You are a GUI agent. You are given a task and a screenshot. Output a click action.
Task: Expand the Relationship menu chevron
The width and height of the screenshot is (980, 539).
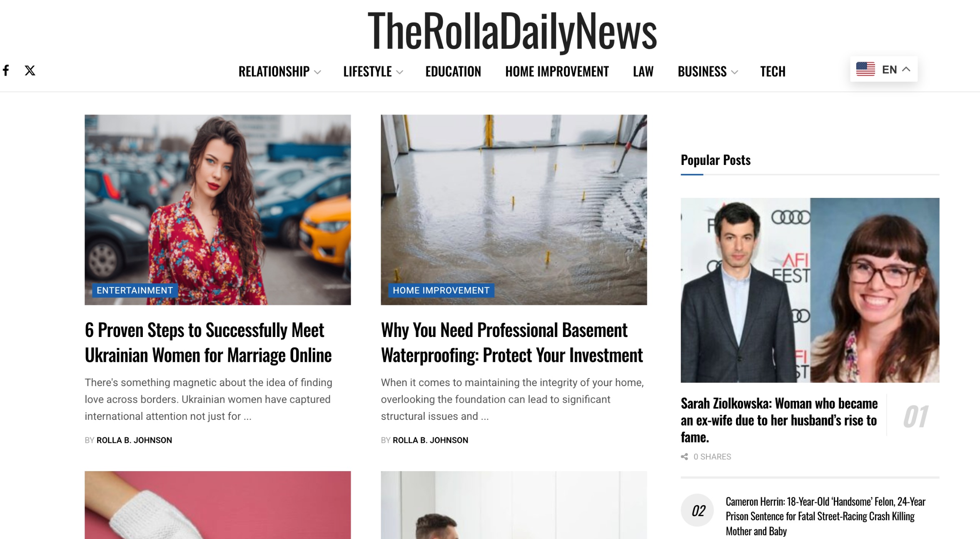(x=317, y=72)
